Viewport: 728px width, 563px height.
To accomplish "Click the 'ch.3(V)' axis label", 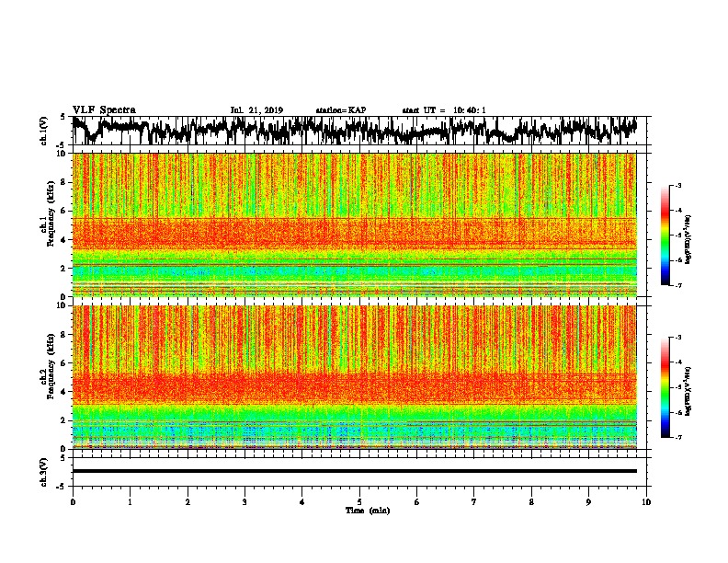I will (x=43, y=472).
